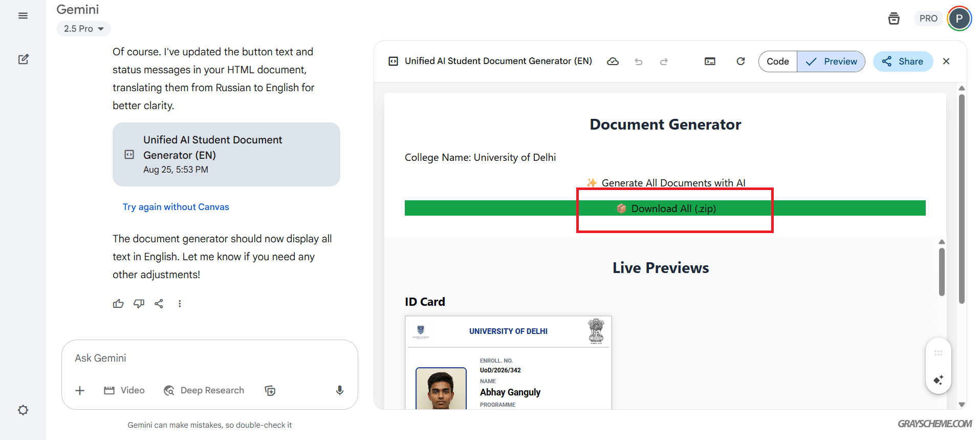Screen dimensions: 980x440
Task: Click thumbs up on the response
Action: click(118, 304)
